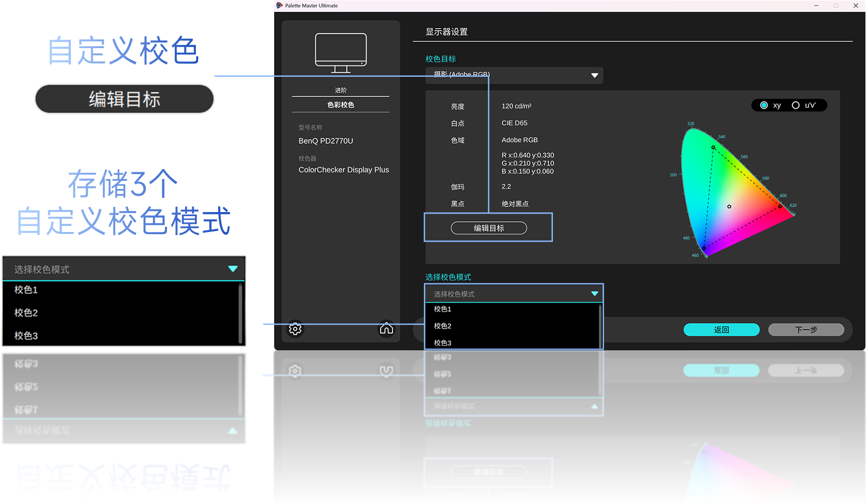This screenshot has width=867, height=504.
Task: Click the 校色目标 section label
Action: point(441,59)
